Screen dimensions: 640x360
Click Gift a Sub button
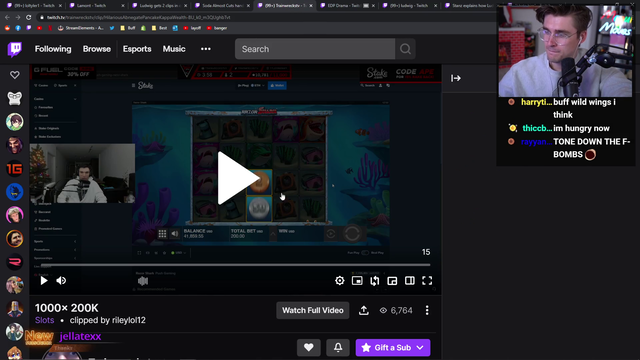coord(393,348)
